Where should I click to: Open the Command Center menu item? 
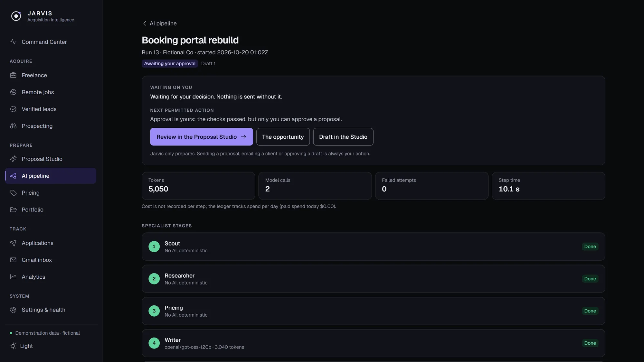pyautogui.click(x=51, y=42)
